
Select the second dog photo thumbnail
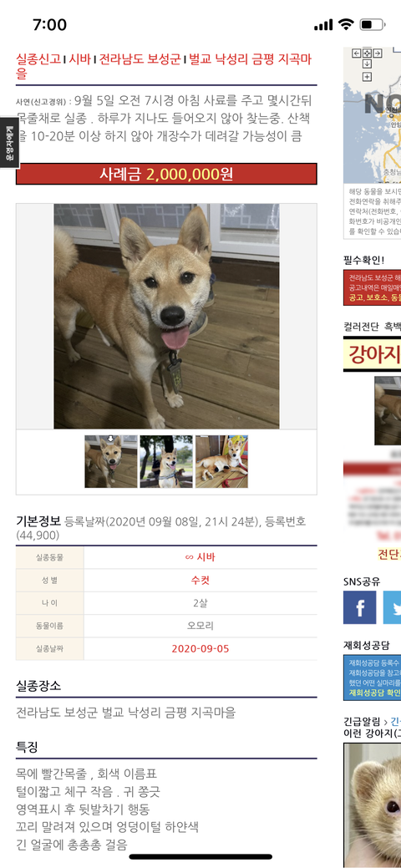[166, 461]
